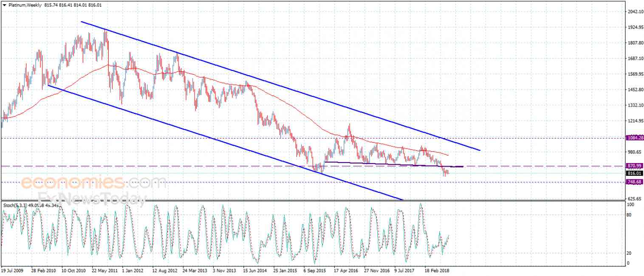Select the 748.68 price level label
The image size is (644, 276).
[635, 182]
